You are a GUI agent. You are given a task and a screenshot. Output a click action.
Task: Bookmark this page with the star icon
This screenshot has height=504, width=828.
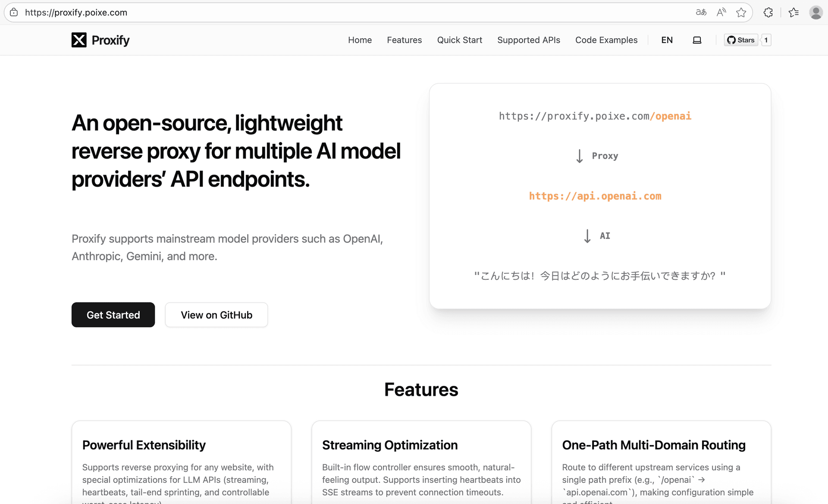(741, 13)
